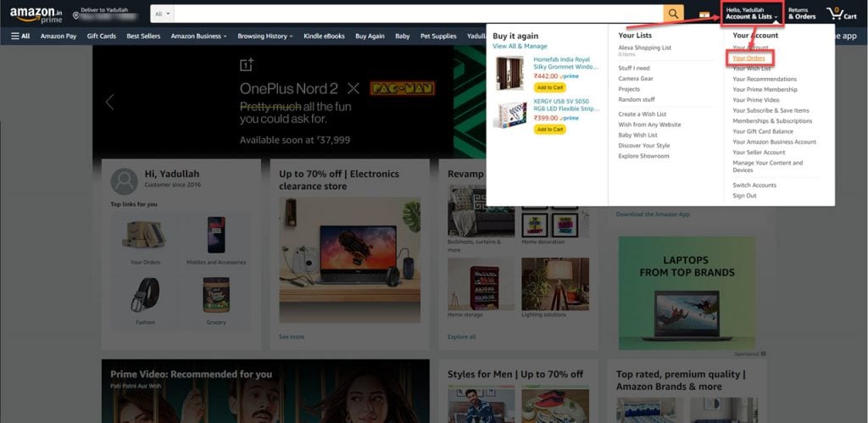The width and height of the screenshot is (868, 423).
Task: Click the LED strip product thumbnail
Action: coord(509,115)
